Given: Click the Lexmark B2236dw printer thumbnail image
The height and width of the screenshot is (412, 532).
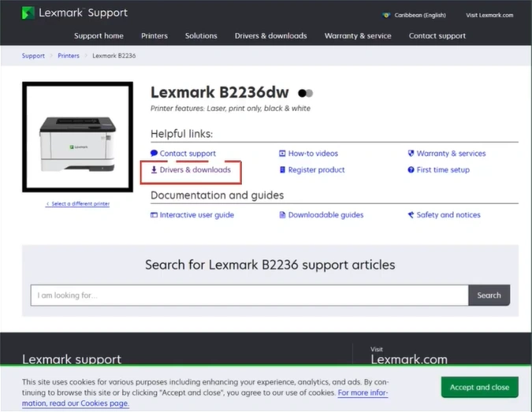Looking at the screenshot, I should point(77,137).
